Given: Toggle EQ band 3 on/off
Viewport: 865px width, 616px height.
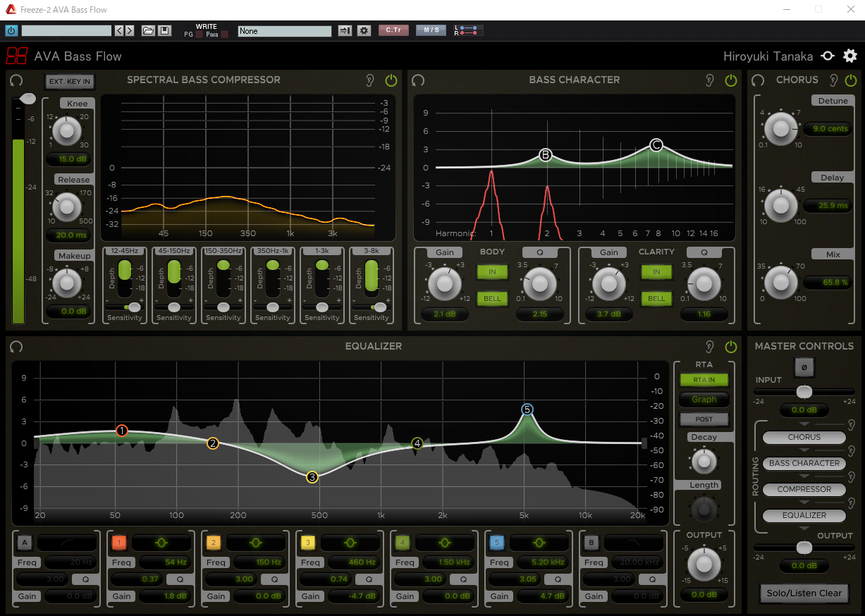Looking at the screenshot, I should 307,543.
